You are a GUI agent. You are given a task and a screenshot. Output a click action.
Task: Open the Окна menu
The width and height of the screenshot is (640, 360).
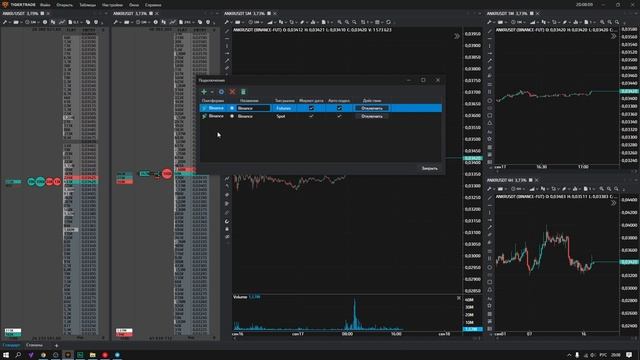(x=134, y=5)
